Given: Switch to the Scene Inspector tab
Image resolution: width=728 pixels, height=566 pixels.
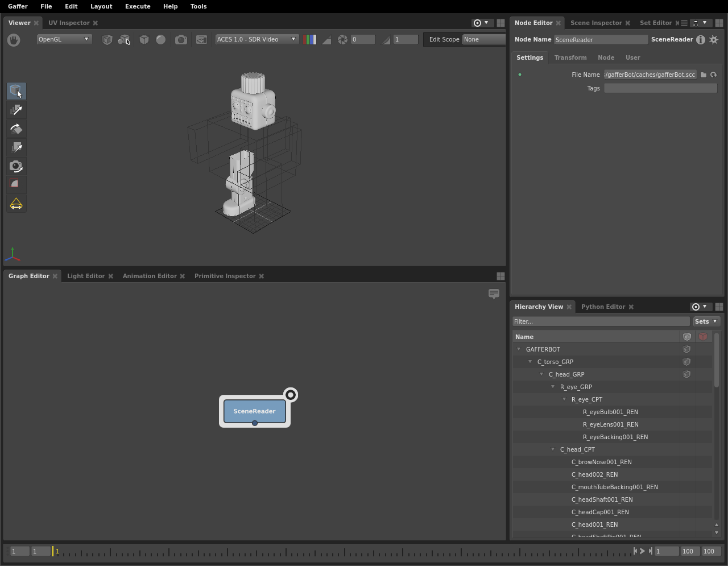Looking at the screenshot, I should (596, 23).
